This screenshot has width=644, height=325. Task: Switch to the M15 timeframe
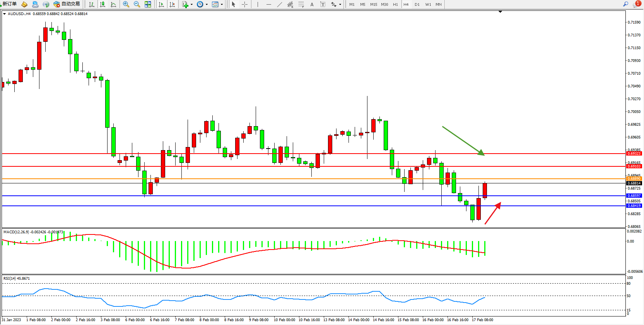(373, 4)
